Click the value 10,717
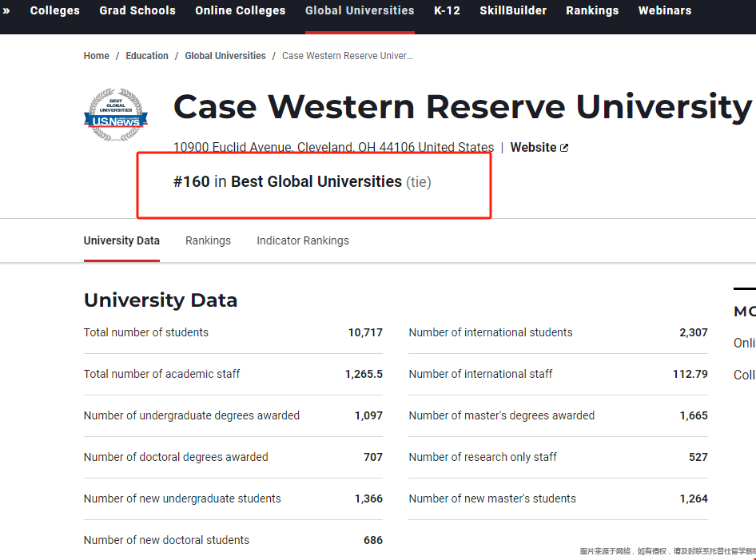Screen dimensions: 756x560 365,332
